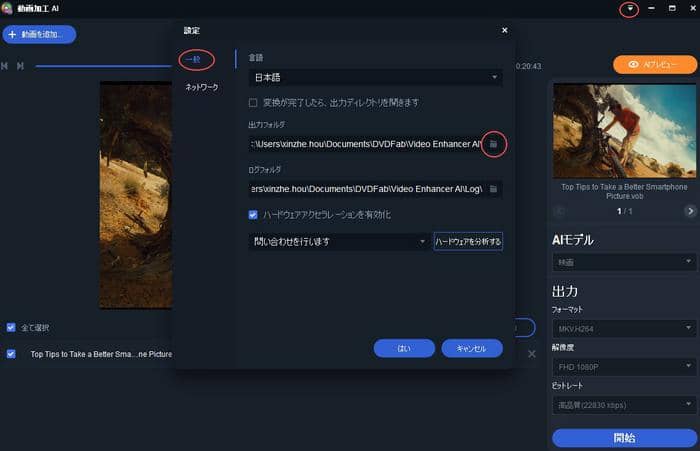Open the 問い合わせを行います dropdown
Viewport: 700px width, 451px height.
pyautogui.click(x=339, y=242)
